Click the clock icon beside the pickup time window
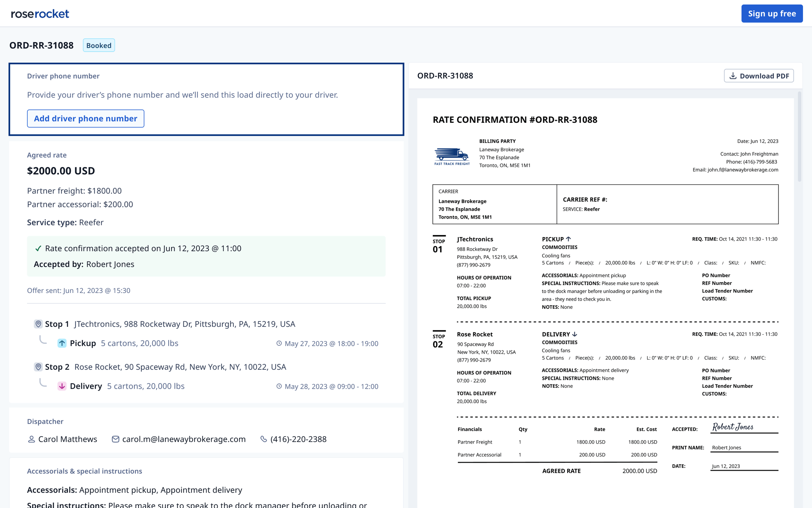Image resolution: width=812 pixels, height=508 pixels. coord(279,343)
